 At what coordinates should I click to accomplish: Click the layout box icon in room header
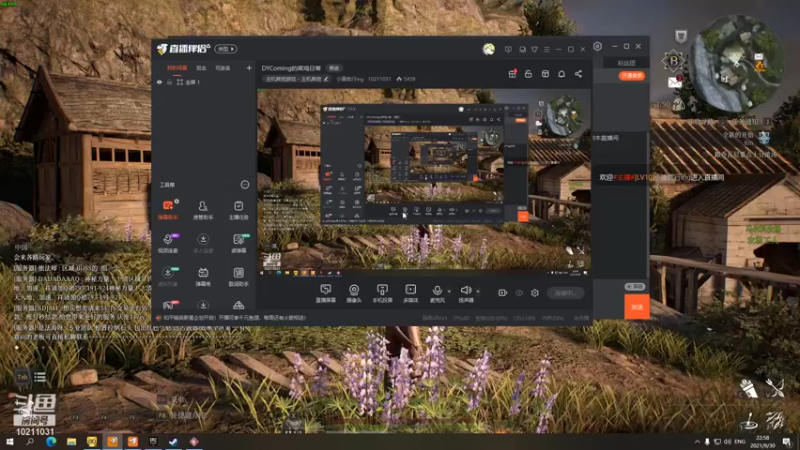tap(545, 74)
